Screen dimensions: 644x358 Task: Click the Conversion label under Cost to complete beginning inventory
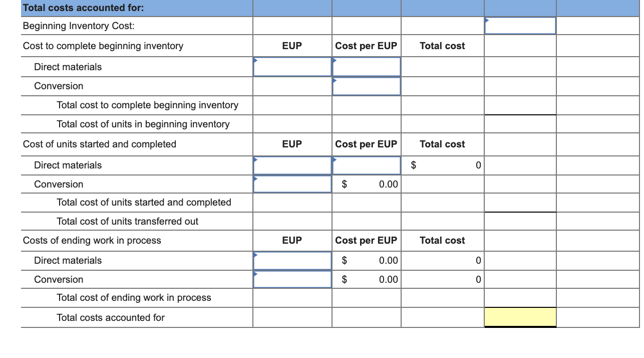59,86
